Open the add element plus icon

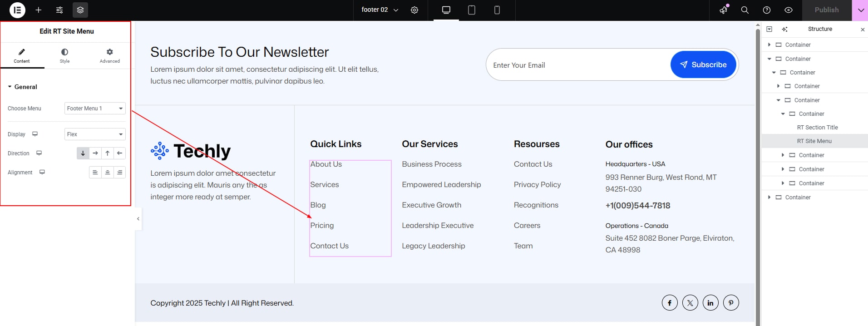point(39,10)
